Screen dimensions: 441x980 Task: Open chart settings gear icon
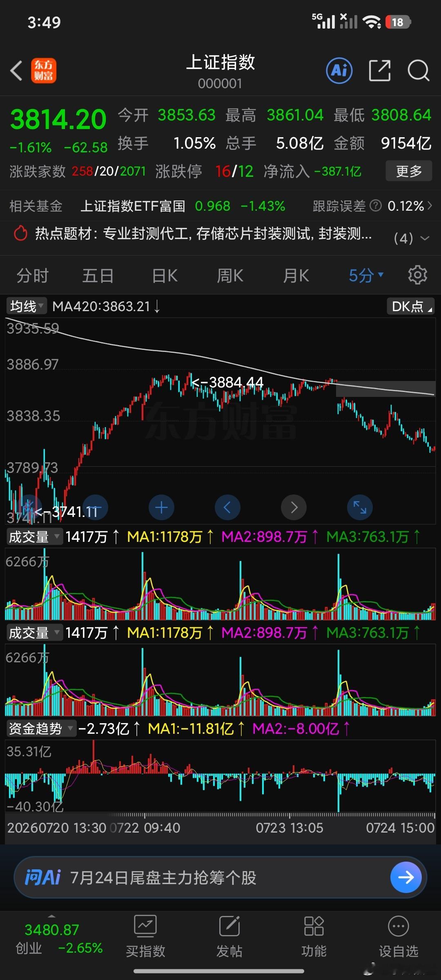click(417, 275)
